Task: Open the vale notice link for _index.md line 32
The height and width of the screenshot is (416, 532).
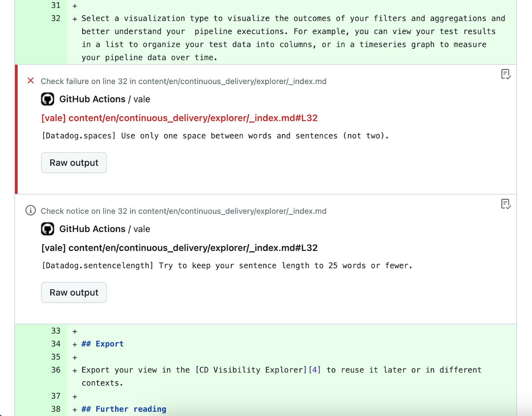Action: point(179,248)
